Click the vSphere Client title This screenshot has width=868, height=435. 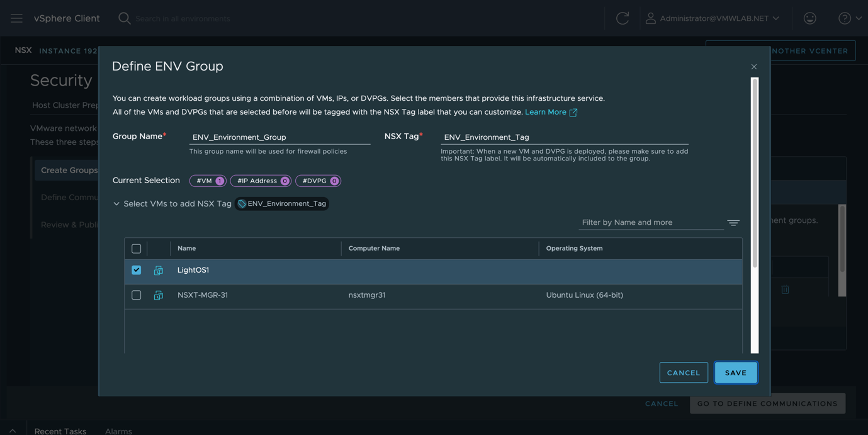[x=67, y=18]
